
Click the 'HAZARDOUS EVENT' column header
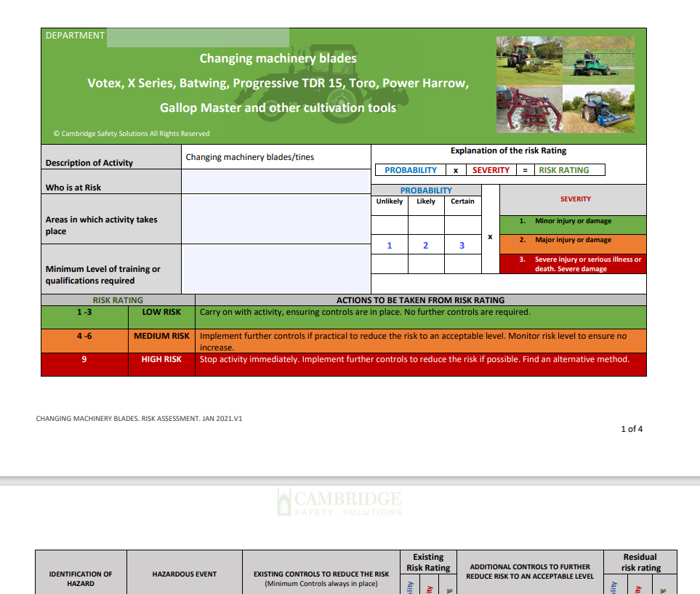[x=184, y=574]
